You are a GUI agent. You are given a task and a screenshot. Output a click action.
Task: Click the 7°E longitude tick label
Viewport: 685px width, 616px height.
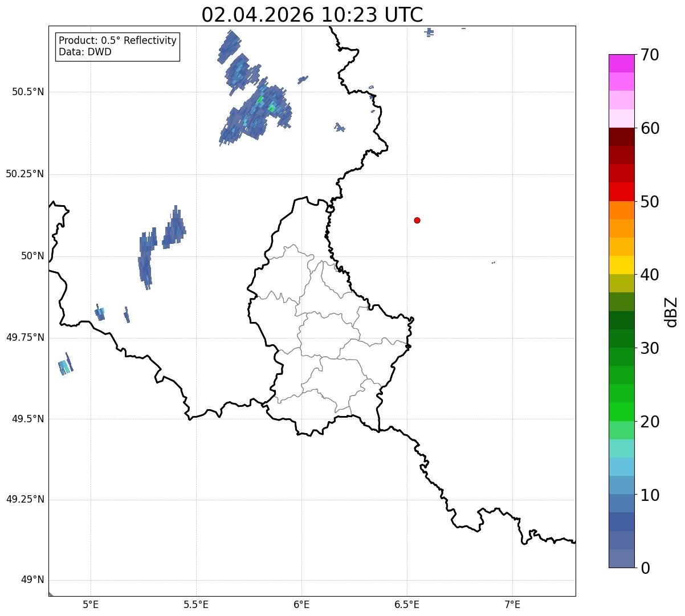pos(512,604)
